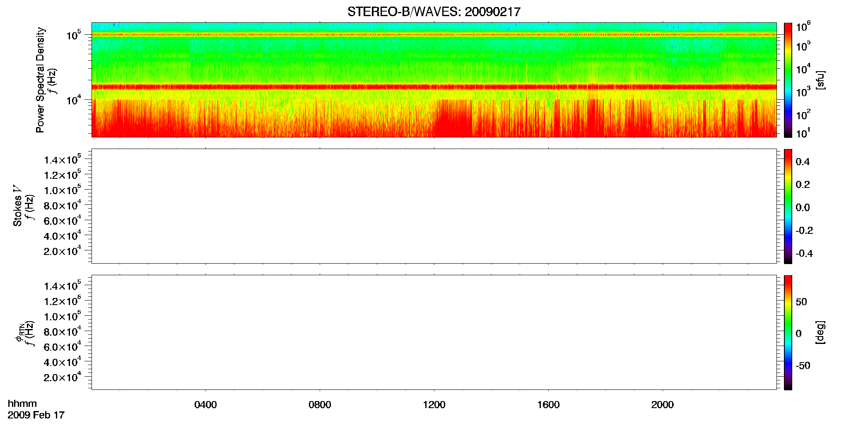This screenshot has width=868, height=447.
Task: Click the 2000 time axis label
Action: [x=663, y=405]
